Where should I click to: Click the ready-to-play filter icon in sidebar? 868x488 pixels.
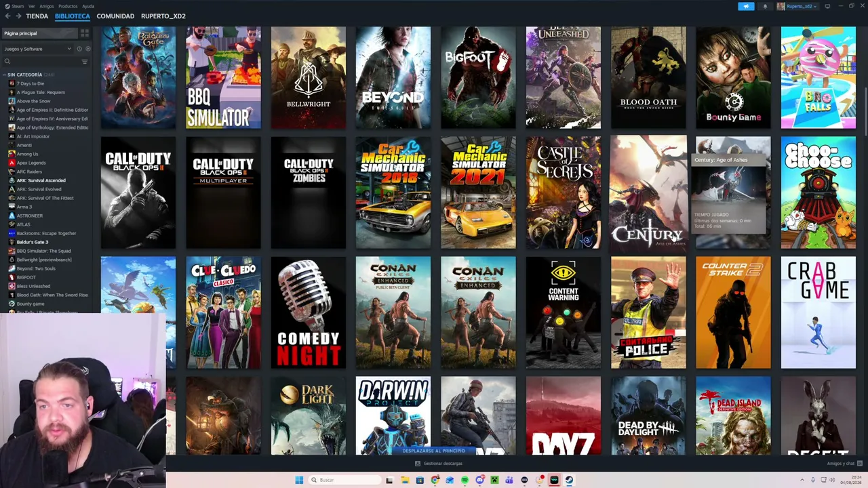[x=87, y=49]
